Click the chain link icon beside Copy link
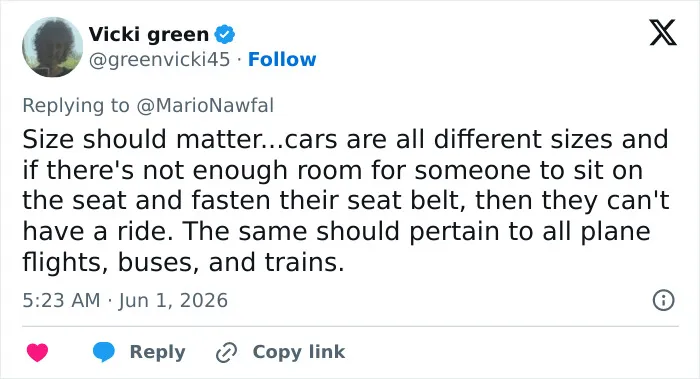This screenshot has width=700, height=379. (x=226, y=352)
